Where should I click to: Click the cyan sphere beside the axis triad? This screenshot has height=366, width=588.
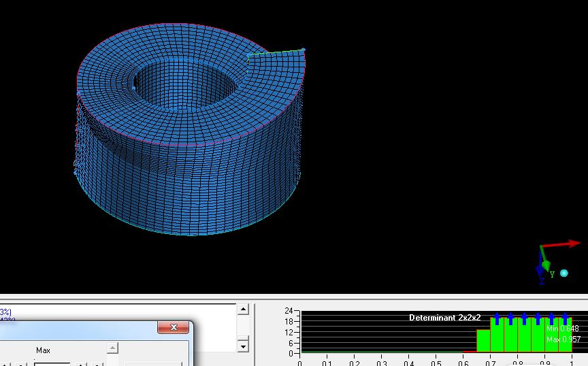[563, 273]
